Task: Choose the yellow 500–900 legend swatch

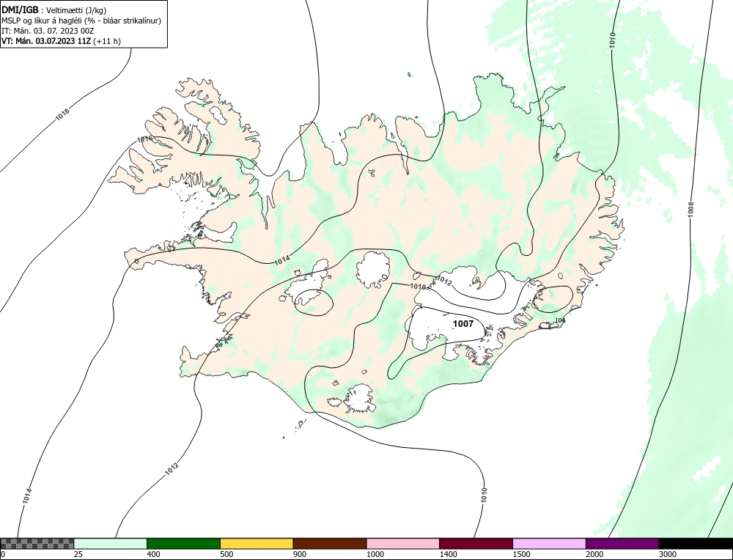Action: [x=257, y=543]
